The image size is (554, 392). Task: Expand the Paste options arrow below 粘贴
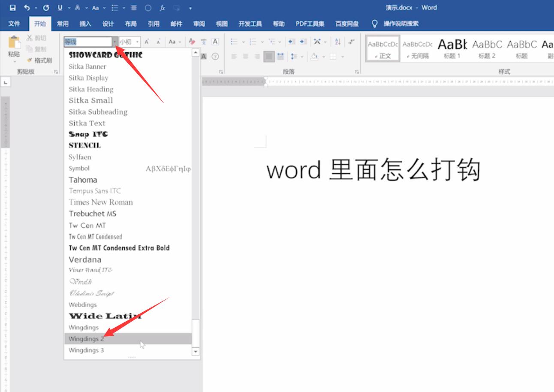[14, 62]
